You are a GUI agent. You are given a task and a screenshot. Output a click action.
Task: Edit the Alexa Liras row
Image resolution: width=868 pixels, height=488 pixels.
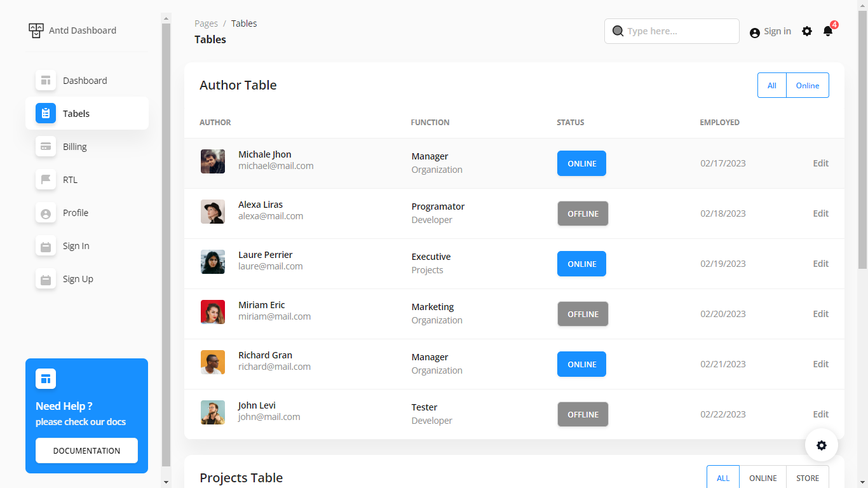821,213
